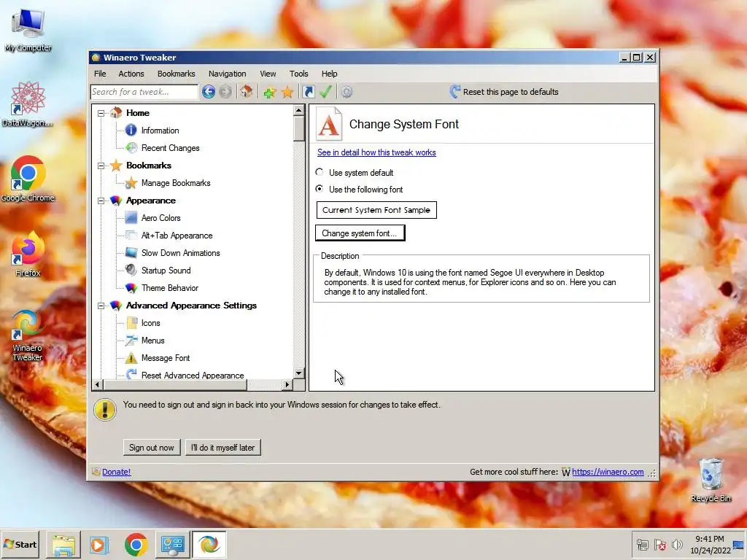Open the Donate! link
The height and width of the screenshot is (560, 747).
tap(116, 472)
